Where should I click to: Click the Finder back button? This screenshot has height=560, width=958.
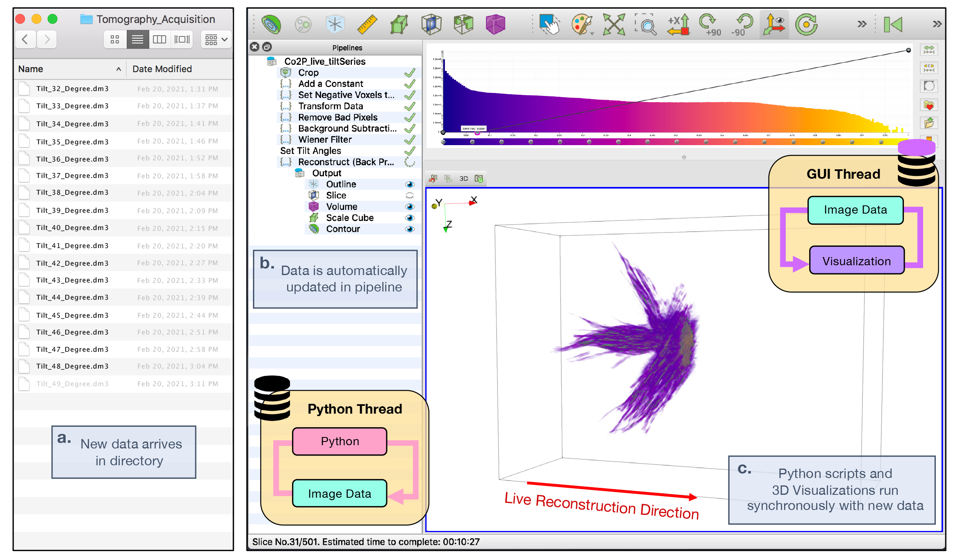(x=25, y=40)
